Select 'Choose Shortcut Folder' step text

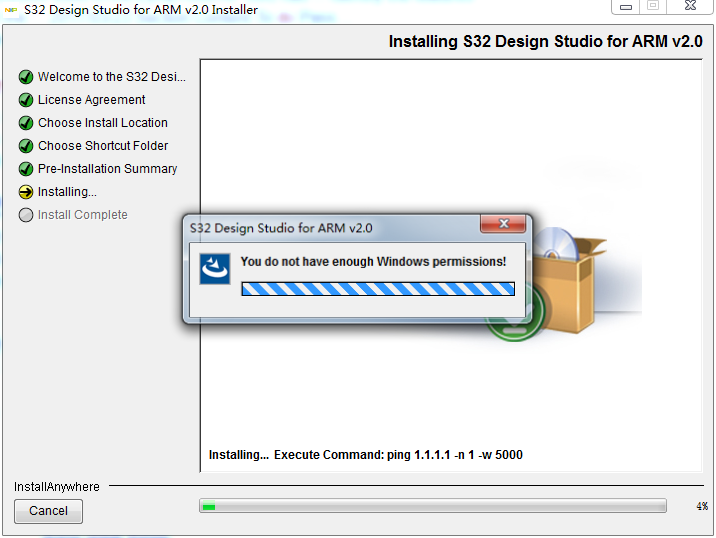(x=103, y=146)
